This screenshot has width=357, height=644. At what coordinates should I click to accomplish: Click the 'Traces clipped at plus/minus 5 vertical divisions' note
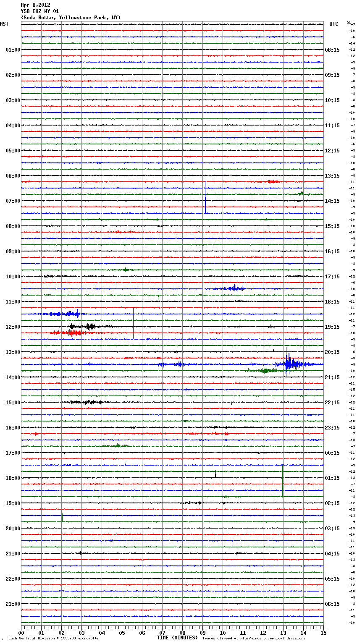point(254,639)
